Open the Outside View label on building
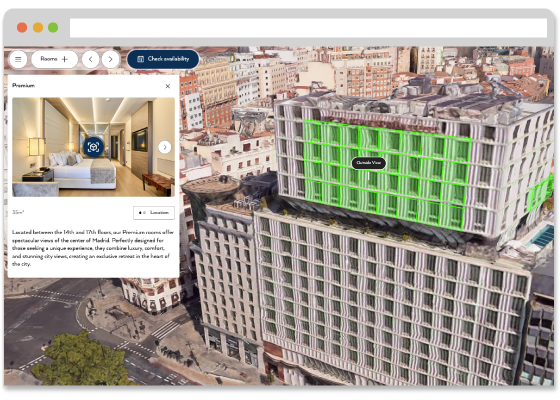Screen dimensions: 560x400 click(369, 163)
